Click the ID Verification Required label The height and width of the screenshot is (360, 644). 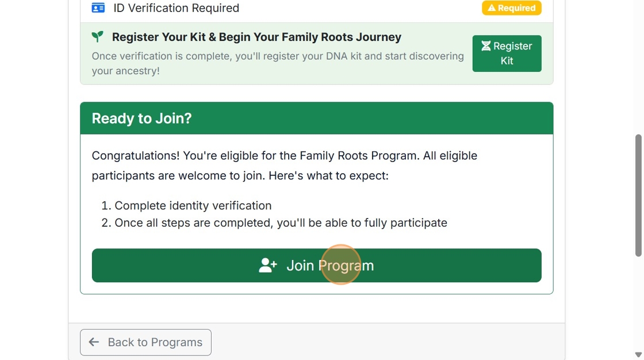coord(176,8)
